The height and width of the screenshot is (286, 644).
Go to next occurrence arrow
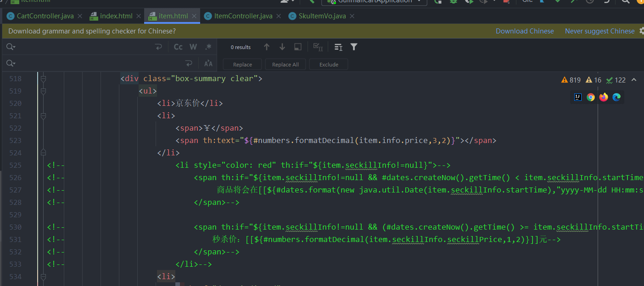(282, 47)
